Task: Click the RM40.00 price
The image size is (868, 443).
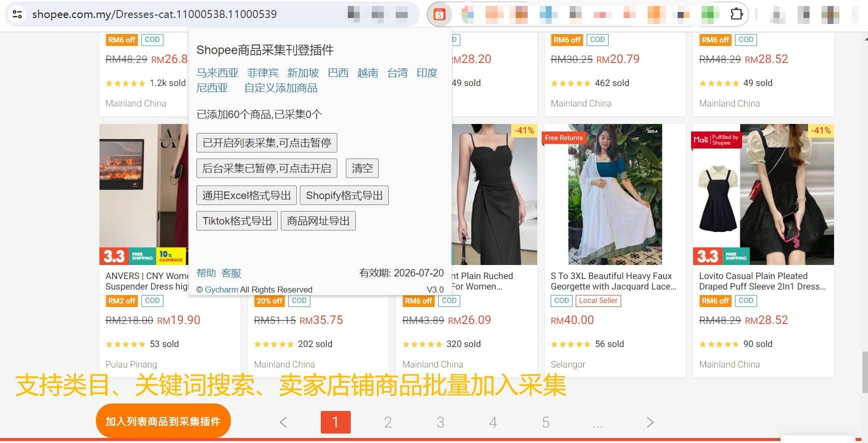Action: 572,320
